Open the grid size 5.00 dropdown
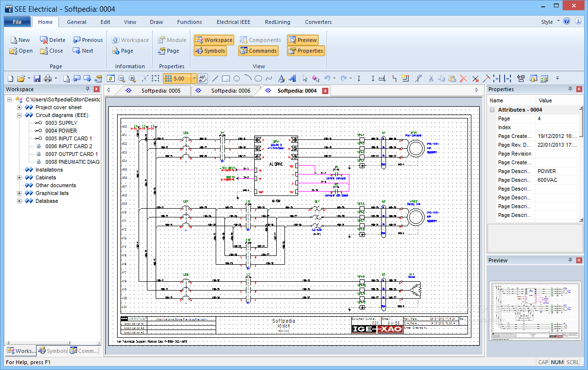This screenshot has height=370, width=588. [x=194, y=78]
